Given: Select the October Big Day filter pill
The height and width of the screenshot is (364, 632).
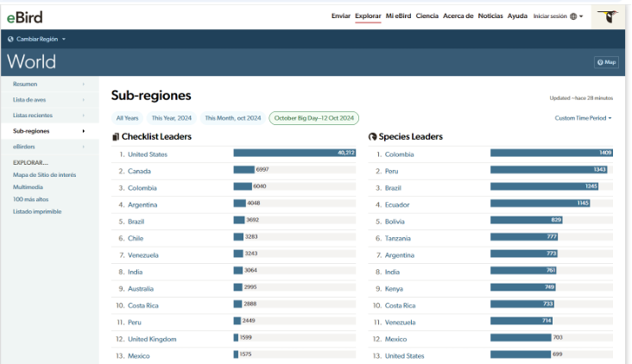Looking at the screenshot, I should (x=313, y=118).
